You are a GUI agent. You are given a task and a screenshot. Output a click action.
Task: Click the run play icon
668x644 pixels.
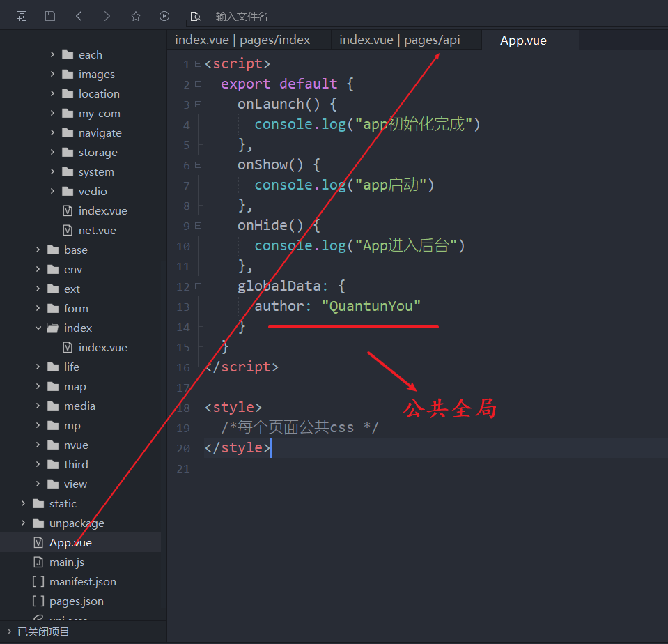164,16
